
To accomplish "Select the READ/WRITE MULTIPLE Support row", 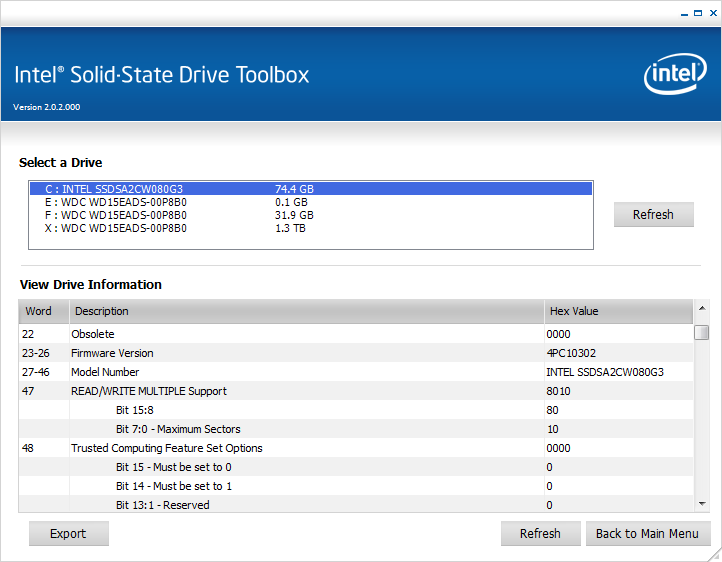I will click(x=305, y=391).
